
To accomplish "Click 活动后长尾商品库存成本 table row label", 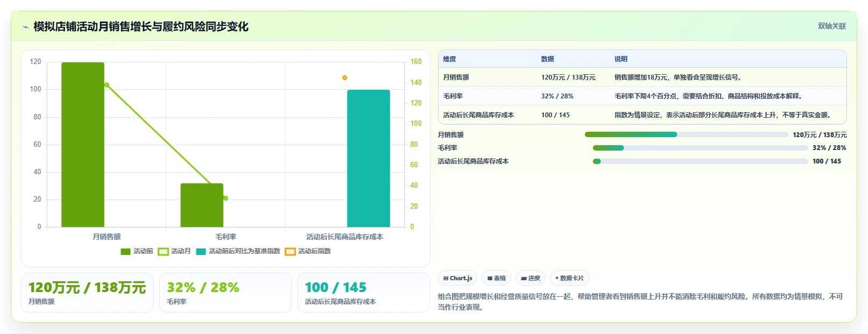I will click(x=478, y=115).
